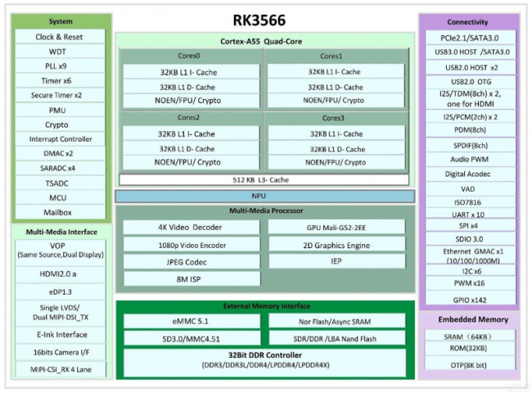Image resolution: width=532 pixels, height=393 pixels.
Task: Select the SRAM (64KB) block
Action: (x=470, y=336)
